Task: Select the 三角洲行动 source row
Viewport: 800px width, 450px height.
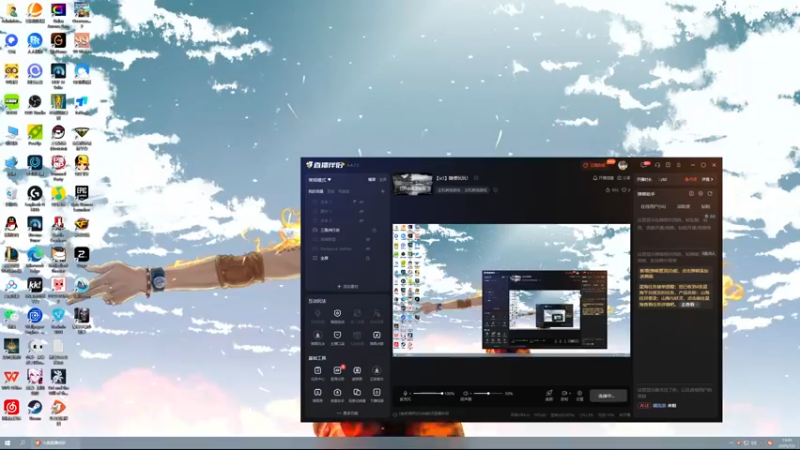Action: coord(345,230)
